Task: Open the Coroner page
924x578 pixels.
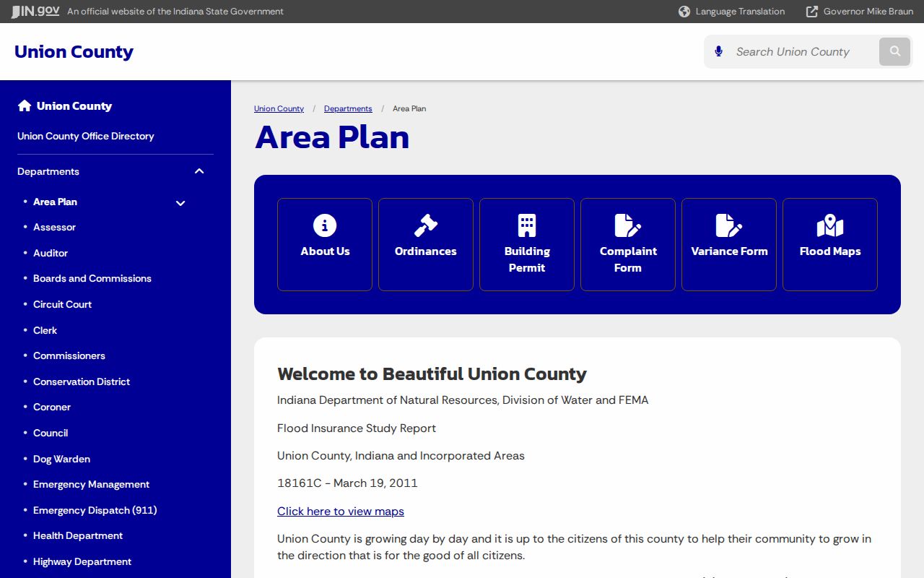Action: pyautogui.click(x=52, y=407)
